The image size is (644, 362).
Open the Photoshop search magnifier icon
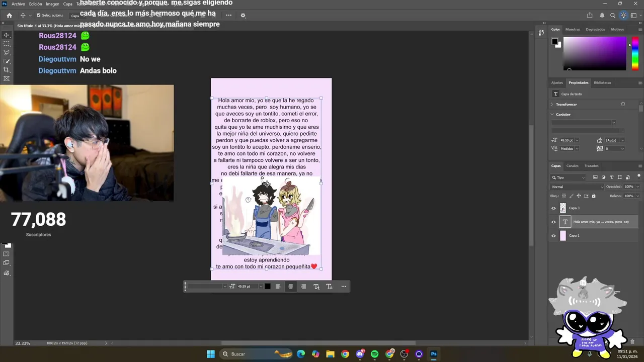point(613,16)
